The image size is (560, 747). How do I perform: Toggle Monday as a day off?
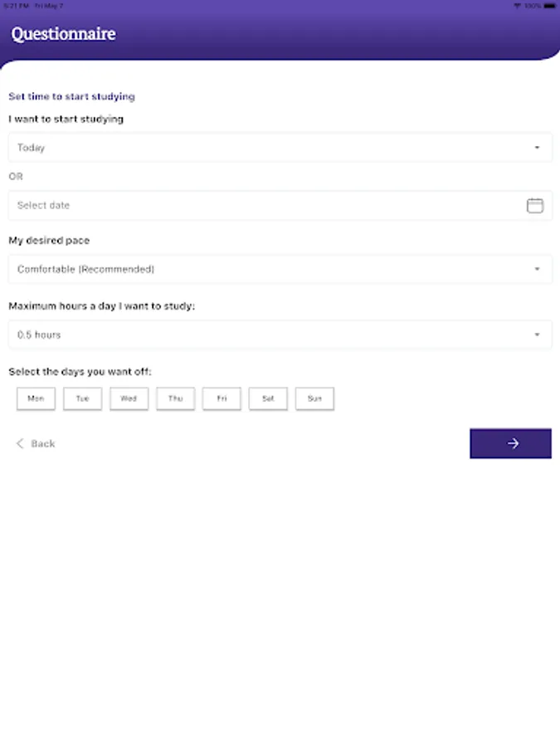coord(36,398)
